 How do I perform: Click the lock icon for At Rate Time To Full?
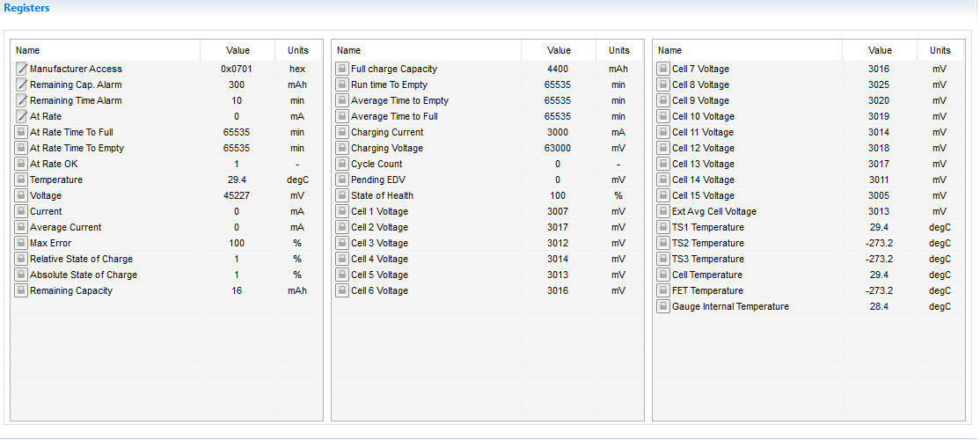pyautogui.click(x=21, y=133)
